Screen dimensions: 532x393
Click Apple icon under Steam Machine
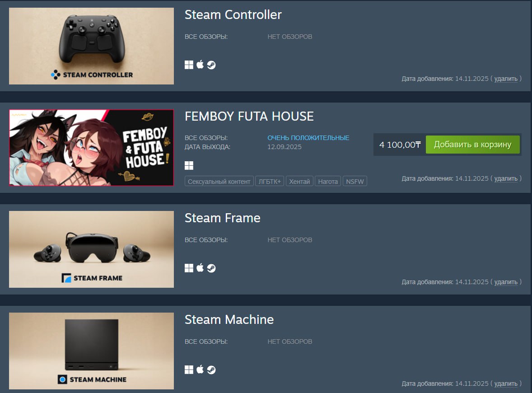click(x=200, y=369)
